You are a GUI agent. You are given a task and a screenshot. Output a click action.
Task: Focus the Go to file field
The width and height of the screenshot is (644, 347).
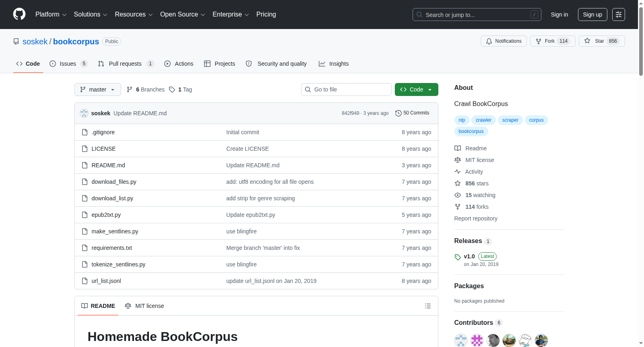click(x=346, y=89)
